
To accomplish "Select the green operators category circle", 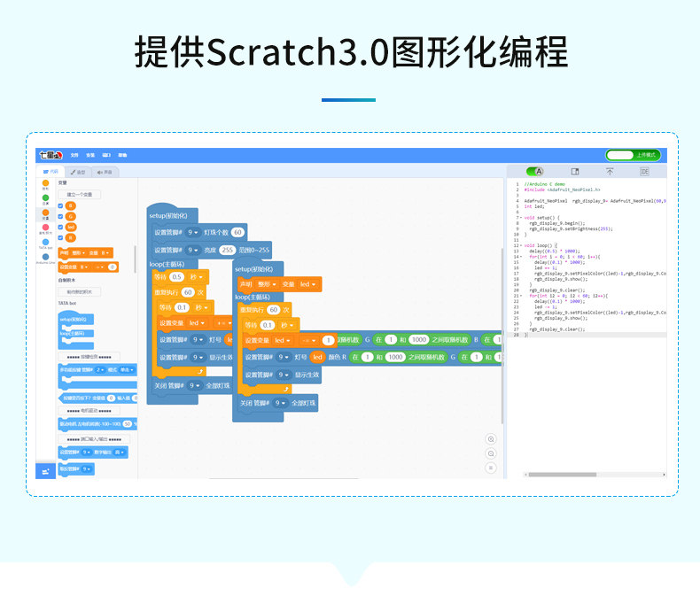I will [45, 197].
